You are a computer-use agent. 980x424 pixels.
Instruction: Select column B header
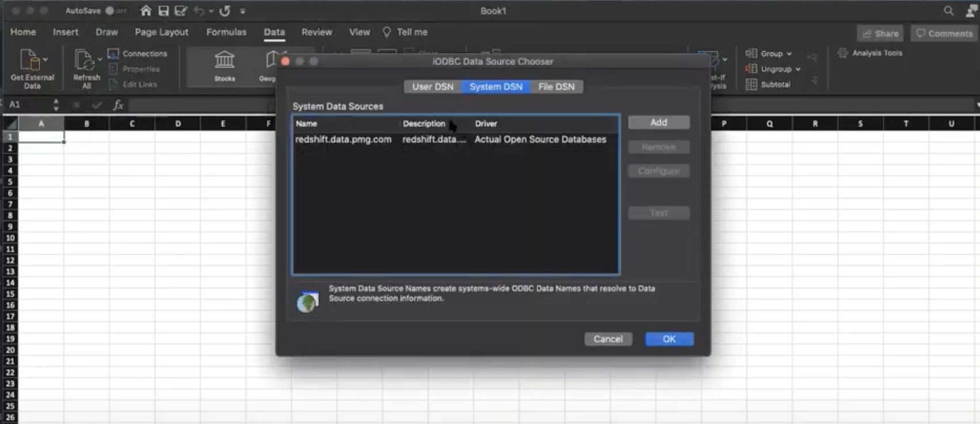click(86, 123)
